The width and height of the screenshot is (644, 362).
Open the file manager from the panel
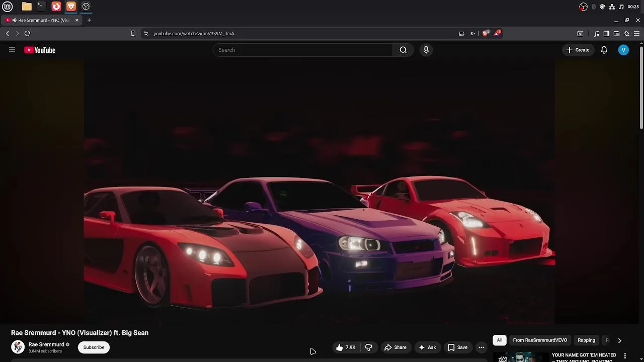point(27,7)
